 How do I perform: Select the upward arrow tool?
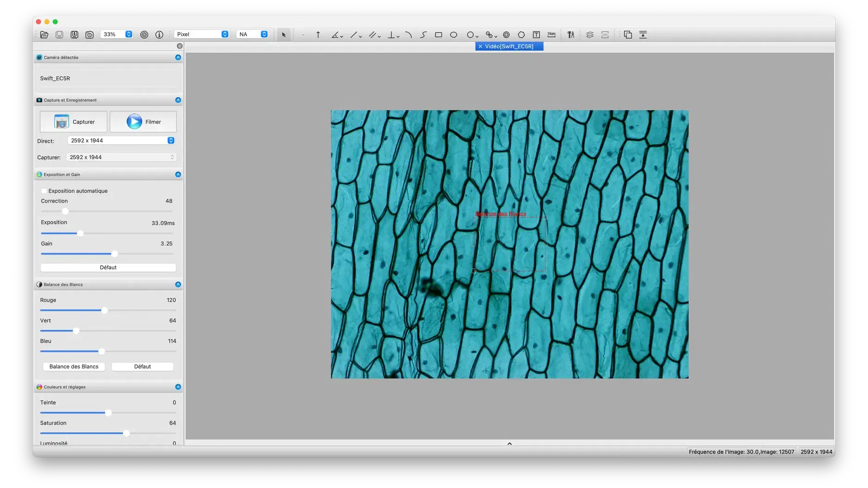click(x=318, y=35)
